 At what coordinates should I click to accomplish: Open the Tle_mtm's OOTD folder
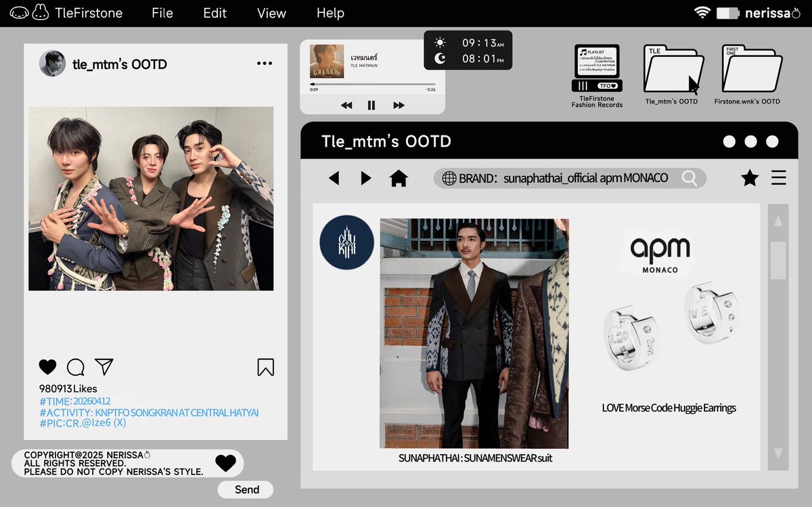coord(672,75)
